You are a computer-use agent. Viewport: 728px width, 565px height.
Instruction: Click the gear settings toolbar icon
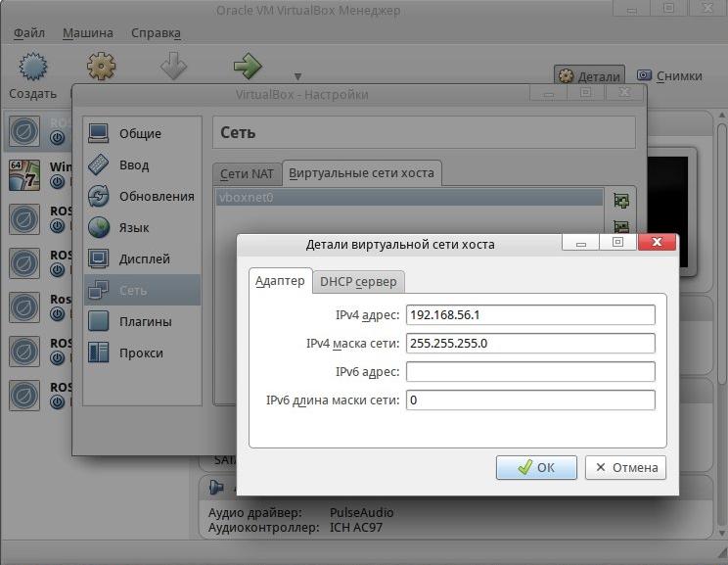tap(101, 66)
